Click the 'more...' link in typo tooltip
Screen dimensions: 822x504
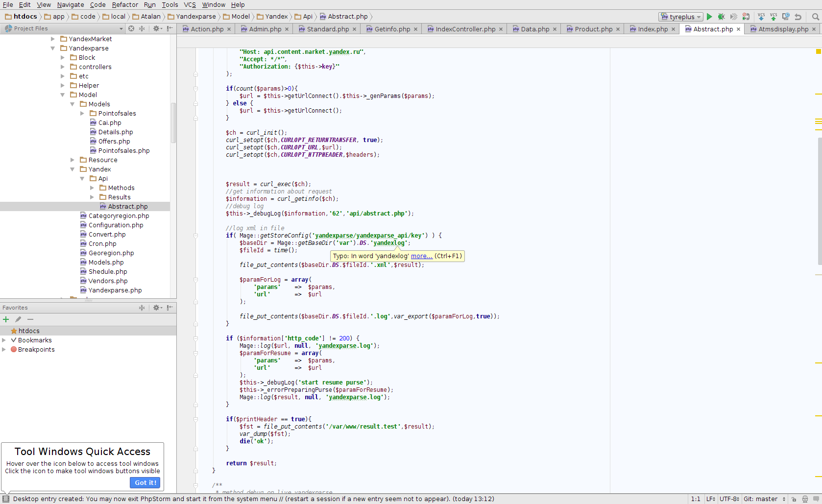[x=422, y=256]
